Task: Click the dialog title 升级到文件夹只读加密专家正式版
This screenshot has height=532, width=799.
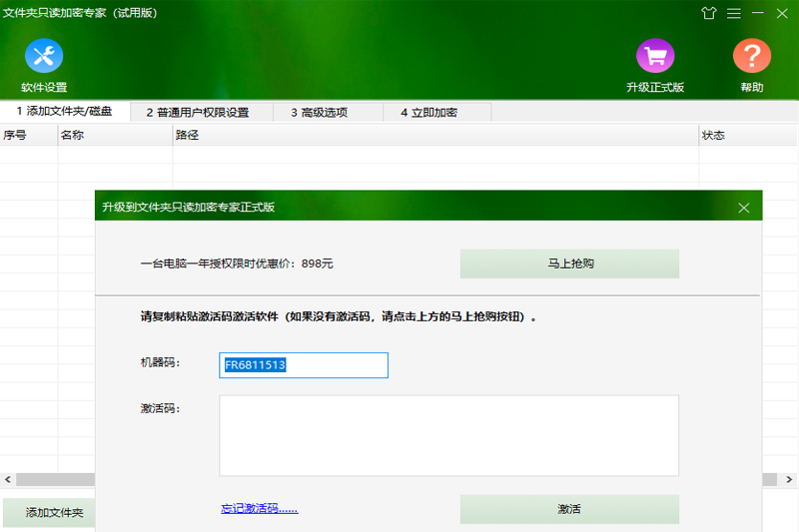Action: (x=188, y=207)
